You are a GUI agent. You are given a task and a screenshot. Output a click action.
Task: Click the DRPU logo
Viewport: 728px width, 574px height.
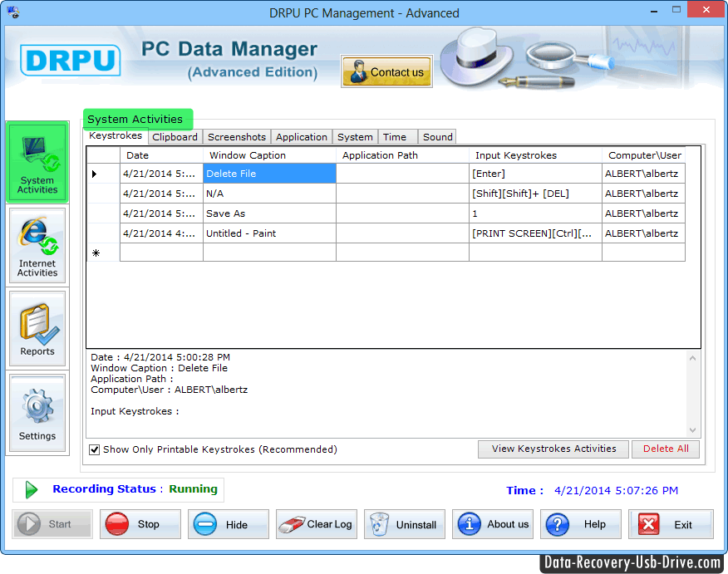click(70, 60)
